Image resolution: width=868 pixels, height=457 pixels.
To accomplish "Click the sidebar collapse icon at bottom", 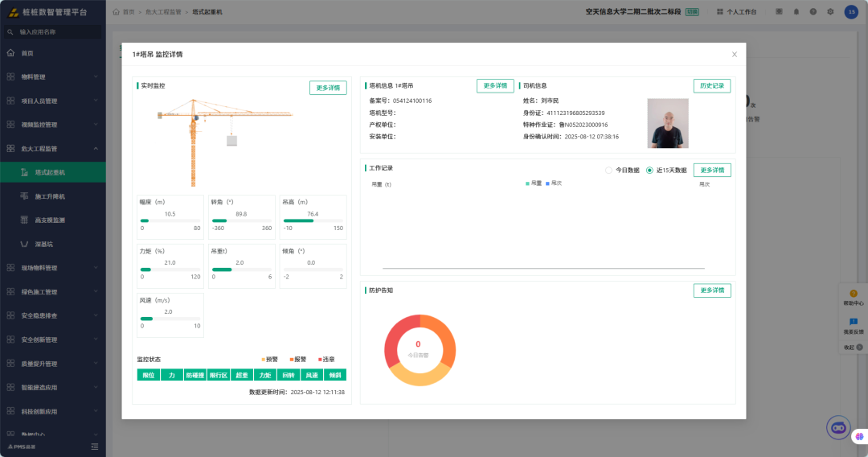I will point(95,447).
